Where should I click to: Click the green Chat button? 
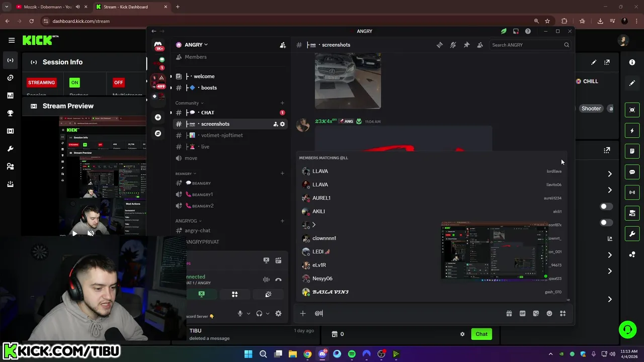[x=481, y=334]
